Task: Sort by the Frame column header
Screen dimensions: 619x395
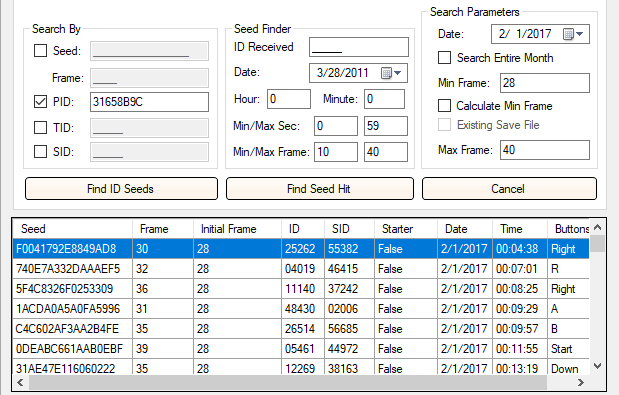Action: [x=163, y=229]
